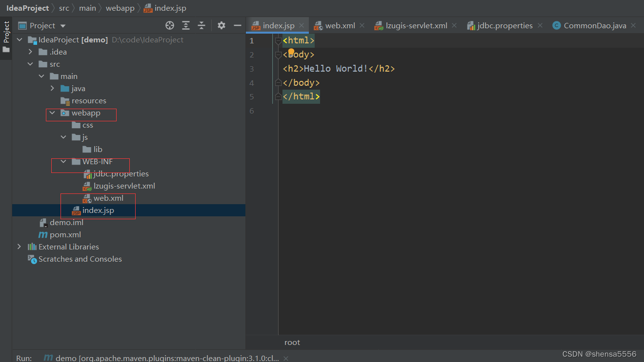
Task: Expand the java folder
Action: [52, 89]
